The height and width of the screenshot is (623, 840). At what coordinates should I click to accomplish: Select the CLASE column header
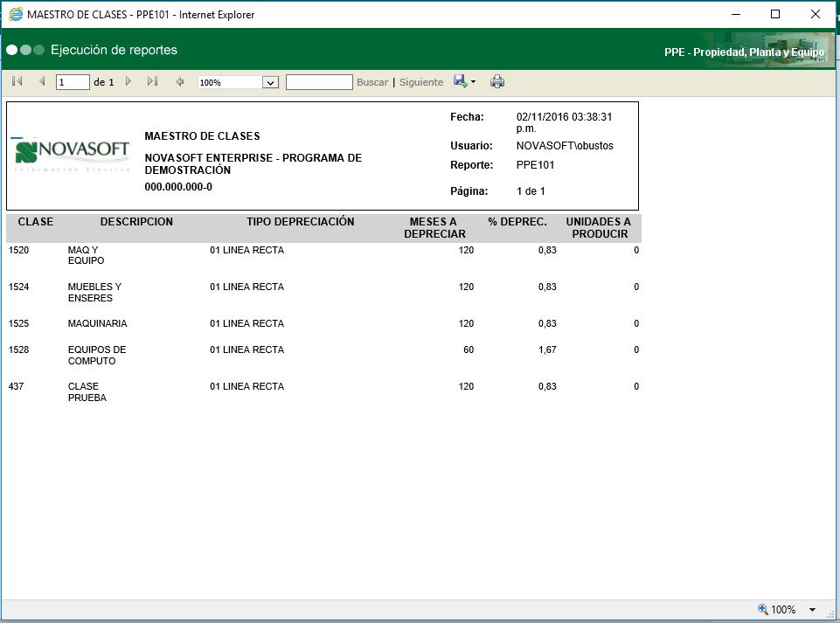[x=36, y=222]
